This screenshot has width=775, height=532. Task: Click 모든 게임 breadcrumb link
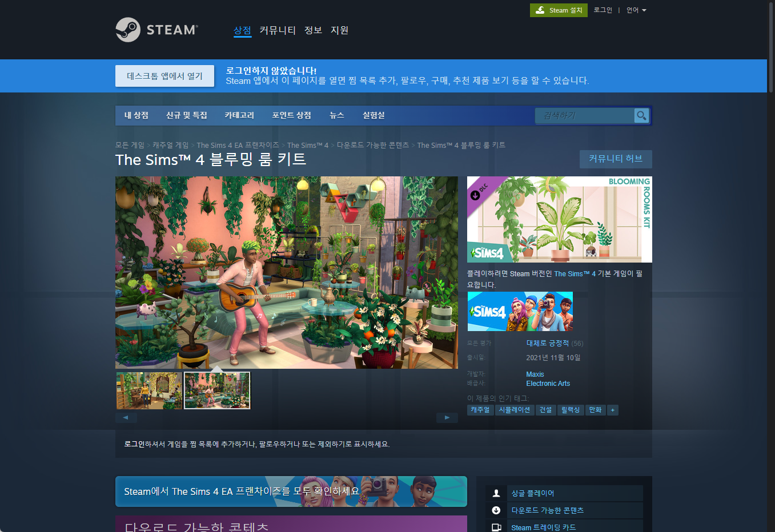pos(130,145)
